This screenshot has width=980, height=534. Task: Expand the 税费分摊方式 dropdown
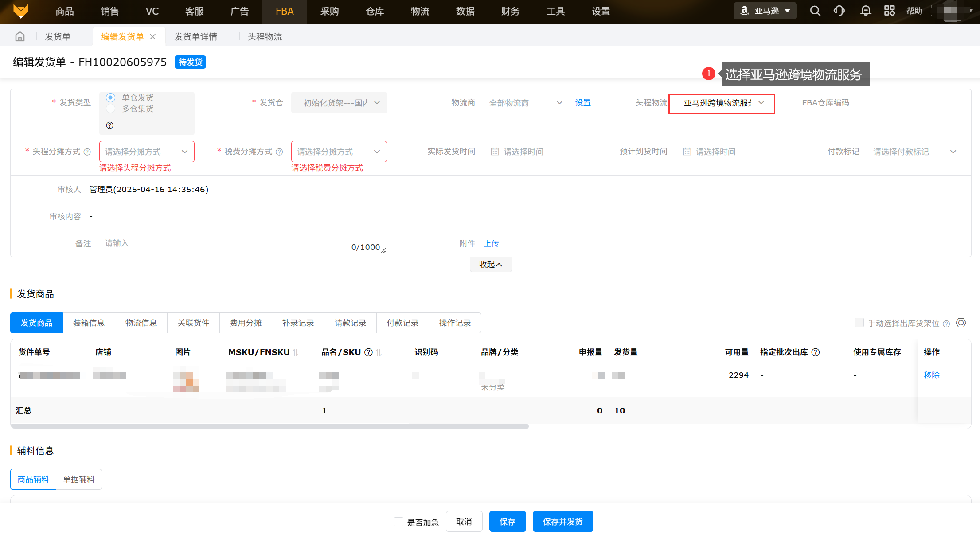339,152
